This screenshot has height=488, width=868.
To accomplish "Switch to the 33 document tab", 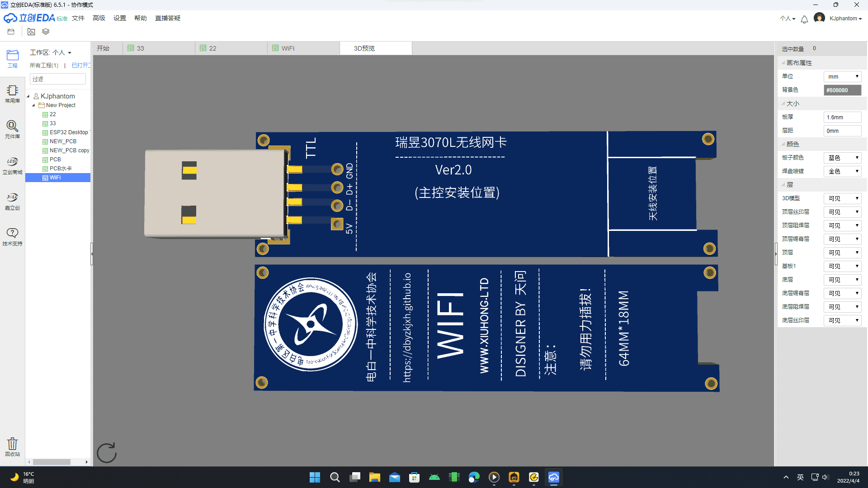I will pyautogui.click(x=159, y=48).
